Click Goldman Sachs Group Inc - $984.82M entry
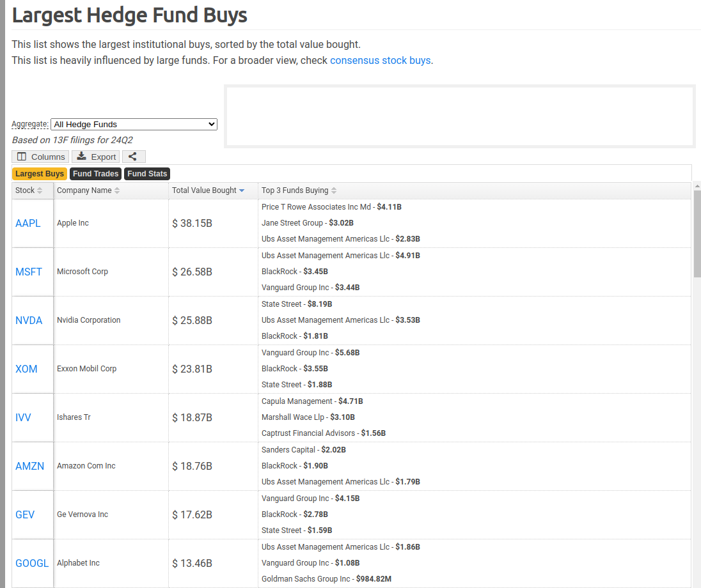The height and width of the screenshot is (588, 701). coord(326,579)
